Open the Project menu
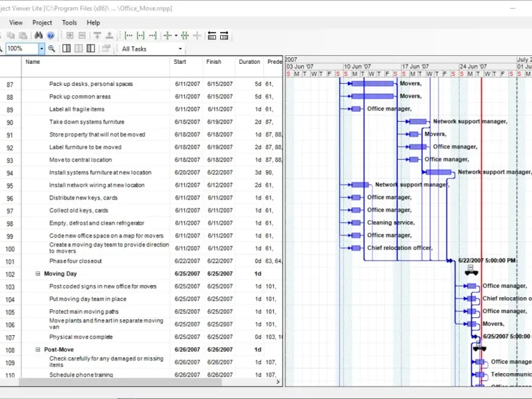The height and width of the screenshot is (399, 532). [42, 23]
